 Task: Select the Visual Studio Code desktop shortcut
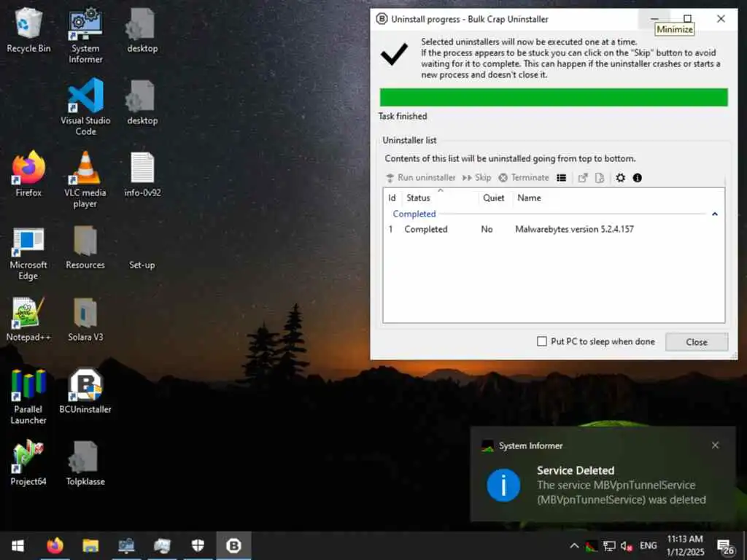pos(85,107)
